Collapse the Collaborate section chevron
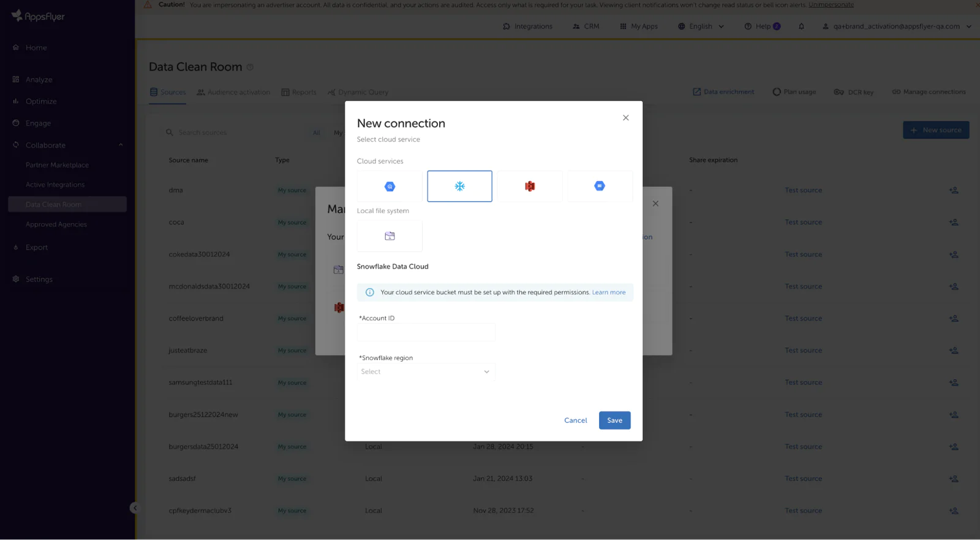The image size is (980, 540). coord(121,145)
